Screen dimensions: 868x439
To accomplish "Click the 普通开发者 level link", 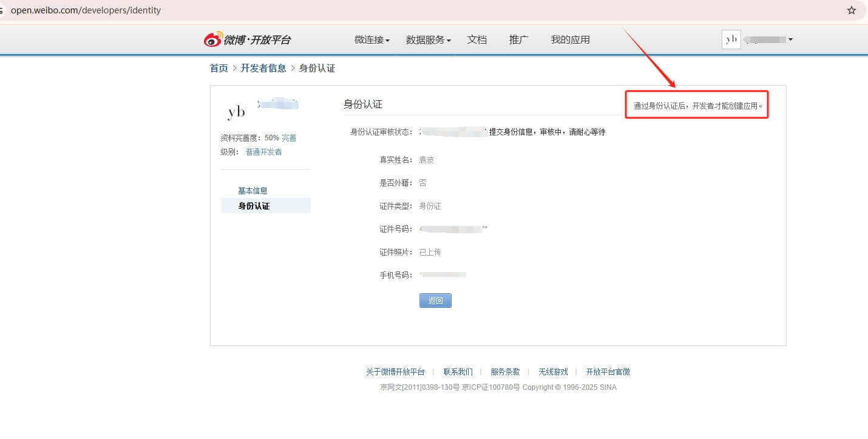I will [263, 152].
